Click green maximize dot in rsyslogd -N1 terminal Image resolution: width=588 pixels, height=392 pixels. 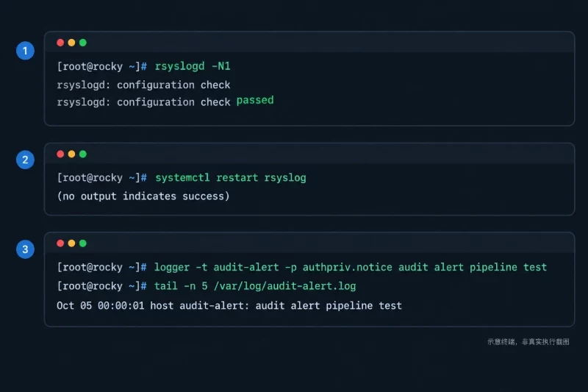(x=83, y=43)
